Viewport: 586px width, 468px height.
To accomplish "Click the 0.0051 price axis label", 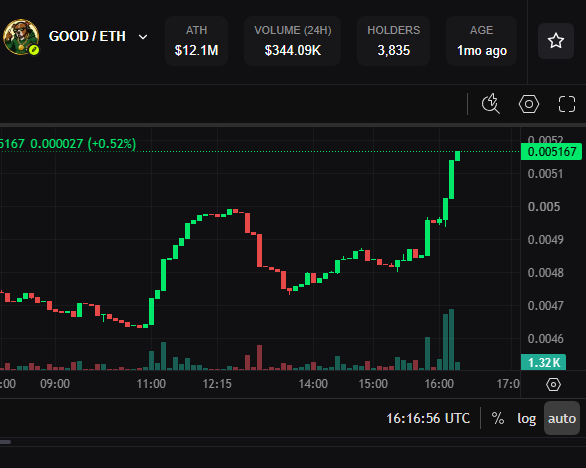I will pyautogui.click(x=545, y=174).
